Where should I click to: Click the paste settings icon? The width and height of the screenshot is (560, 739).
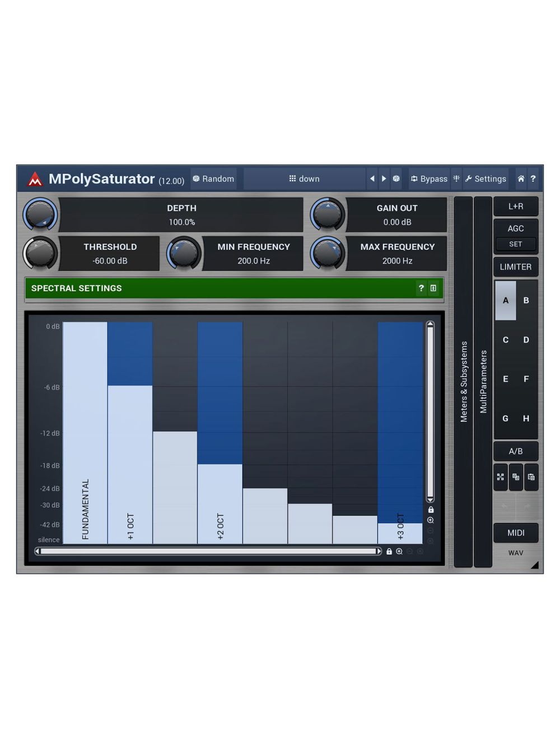pos(531,478)
